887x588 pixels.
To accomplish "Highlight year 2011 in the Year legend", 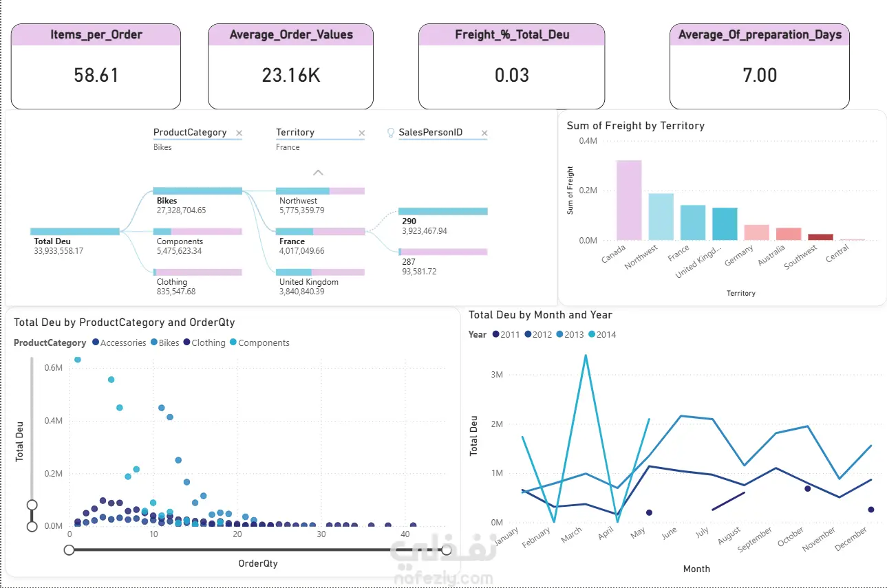I will [x=506, y=335].
